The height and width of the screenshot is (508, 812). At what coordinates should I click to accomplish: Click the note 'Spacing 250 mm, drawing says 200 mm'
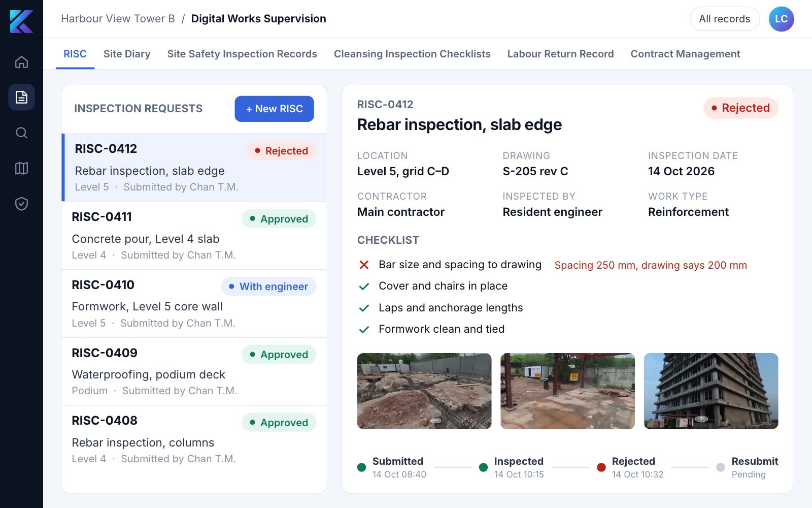(x=651, y=265)
